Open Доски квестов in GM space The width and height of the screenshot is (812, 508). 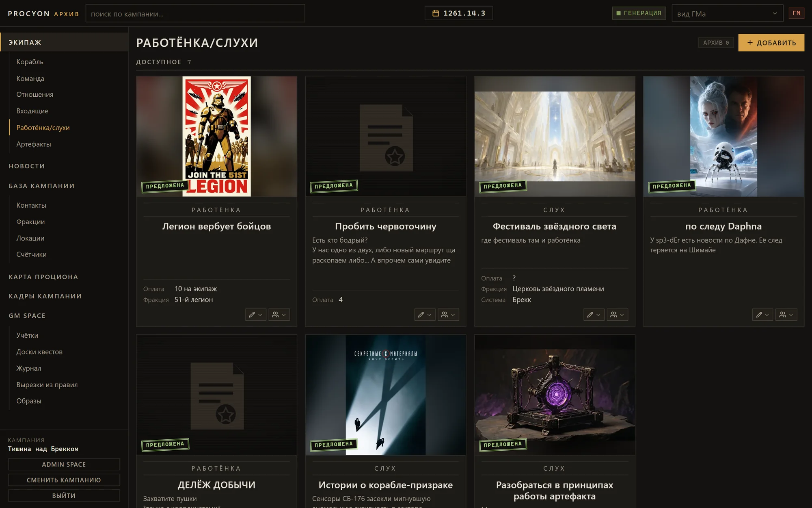point(39,352)
